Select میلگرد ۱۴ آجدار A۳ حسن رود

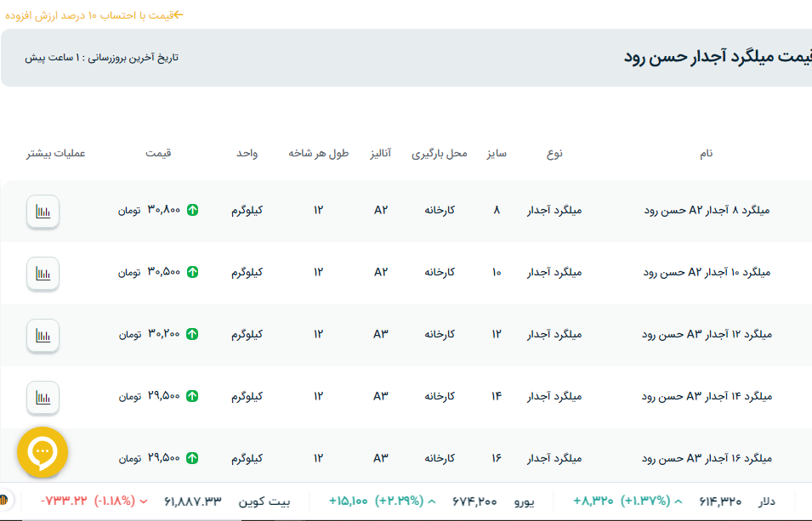coord(707,397)
